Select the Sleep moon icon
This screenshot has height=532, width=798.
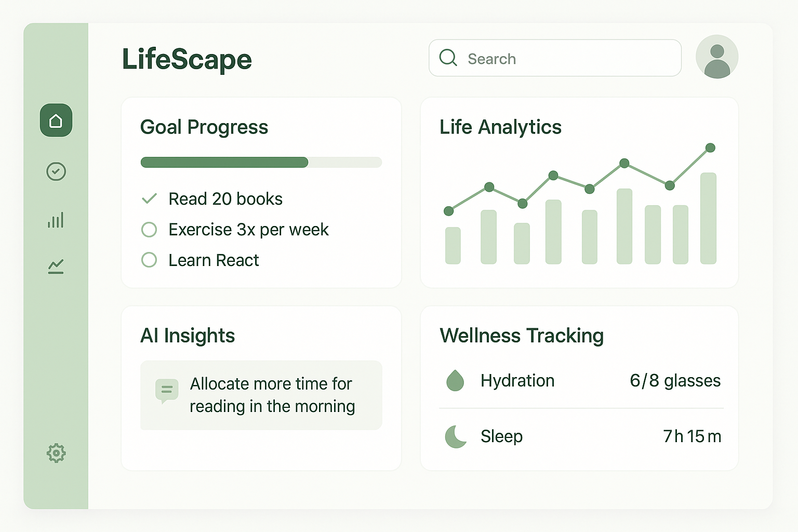point(455,436)
